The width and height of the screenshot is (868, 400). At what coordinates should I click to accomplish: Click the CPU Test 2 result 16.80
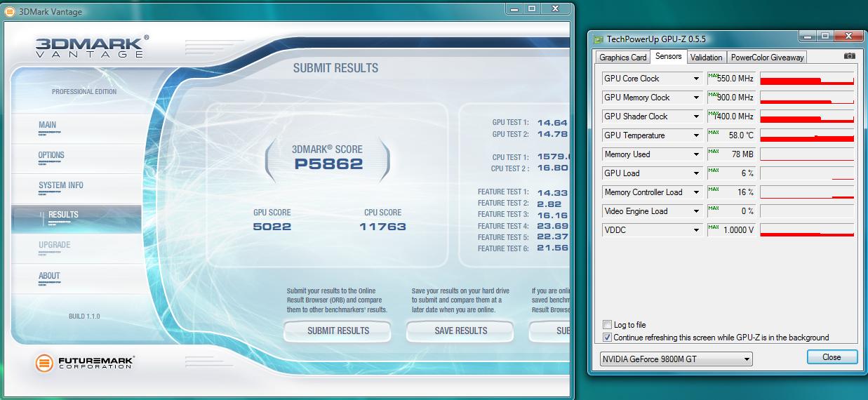[552, 168]
